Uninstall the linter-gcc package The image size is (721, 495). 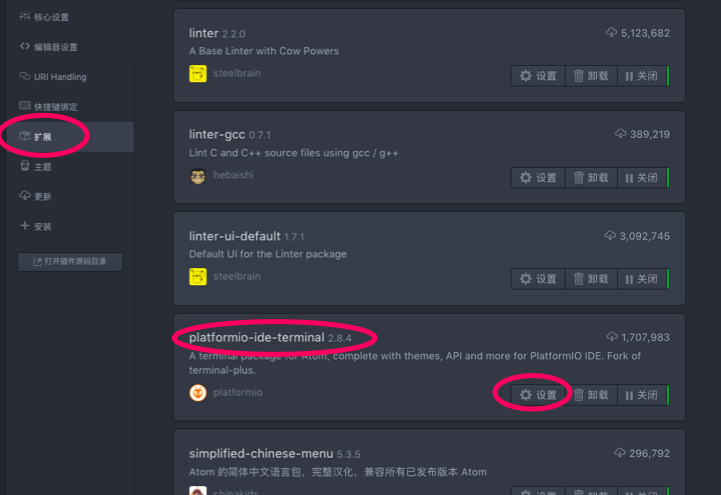tap(591, 178)
